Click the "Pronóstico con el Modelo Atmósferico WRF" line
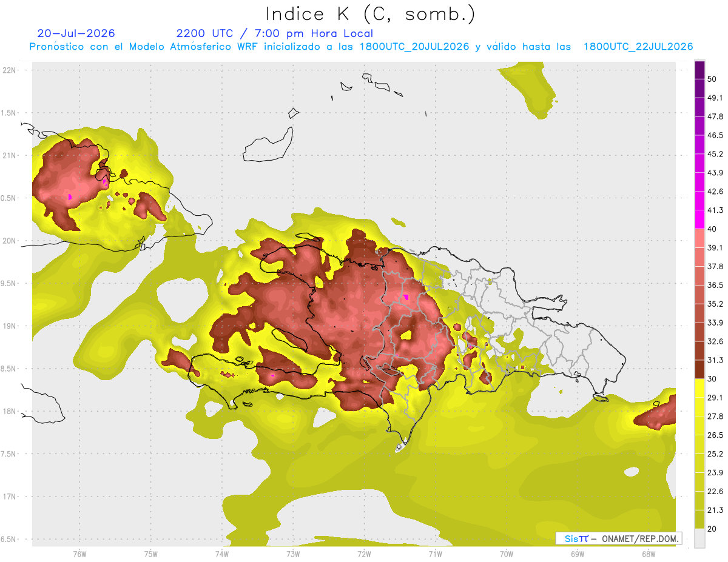The height and width of the screenshot is (562, 728). tap(361, 47)
